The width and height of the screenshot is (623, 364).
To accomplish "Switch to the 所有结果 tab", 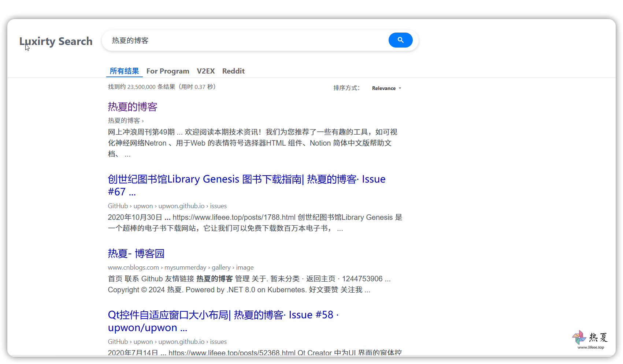I will (124, 71).
